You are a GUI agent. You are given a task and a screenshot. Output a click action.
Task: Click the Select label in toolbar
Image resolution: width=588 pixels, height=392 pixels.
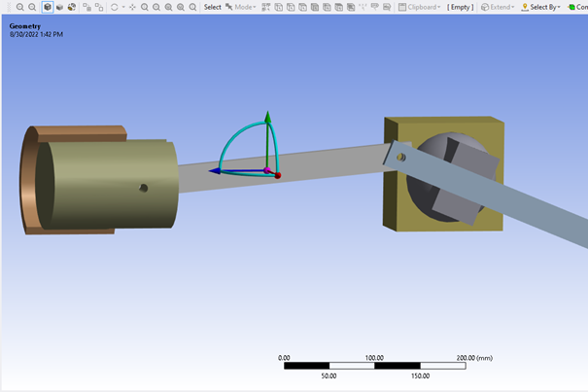point(212,7)
